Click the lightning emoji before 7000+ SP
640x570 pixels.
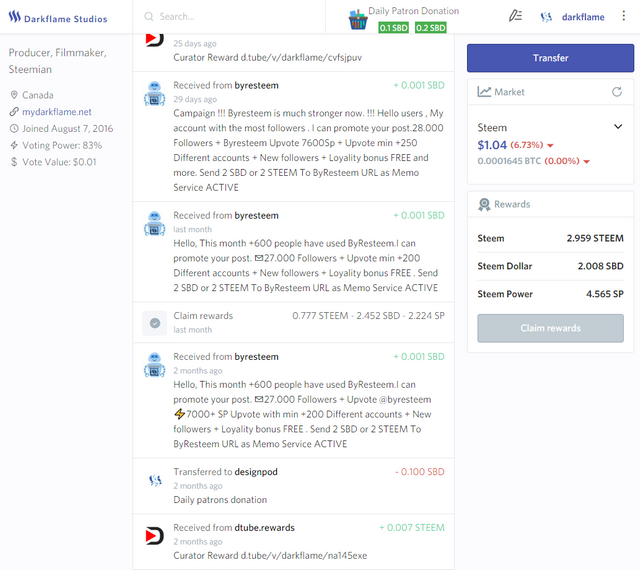[x=179, y=414]
